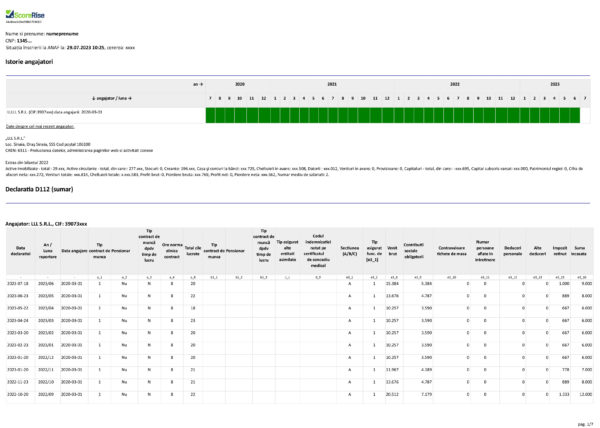The height and width of the screenshot is (428, 600).
Task: Click the 7.000 value in Suma incasata
Action: click(587, 370)
